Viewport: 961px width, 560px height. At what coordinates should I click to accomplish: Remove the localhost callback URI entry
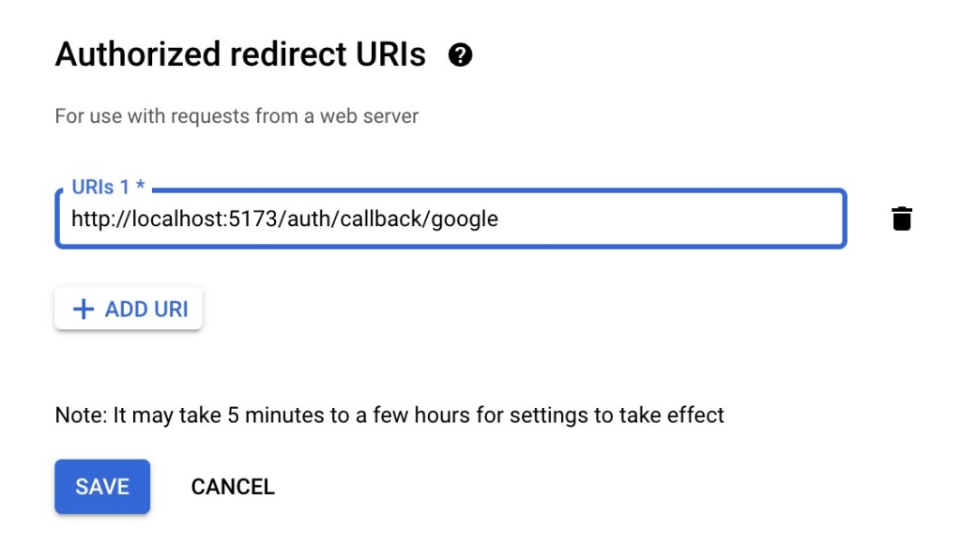pos(902,219)
